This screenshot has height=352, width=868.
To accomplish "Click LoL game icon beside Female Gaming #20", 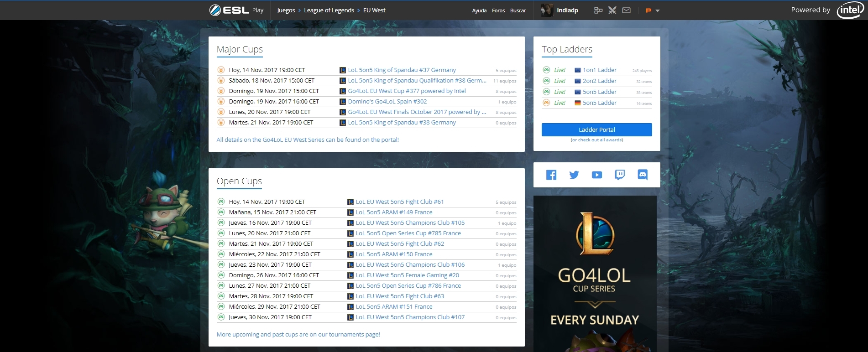I will [x=350, y=275].
